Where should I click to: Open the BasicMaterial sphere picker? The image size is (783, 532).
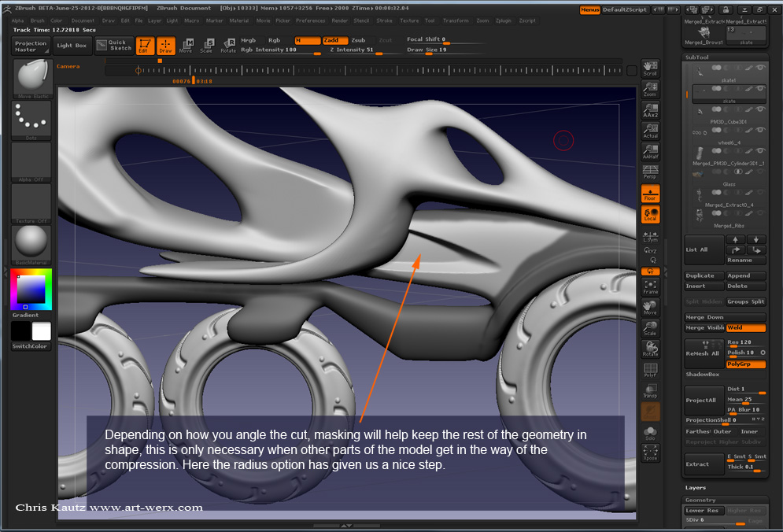coord(31,245)
